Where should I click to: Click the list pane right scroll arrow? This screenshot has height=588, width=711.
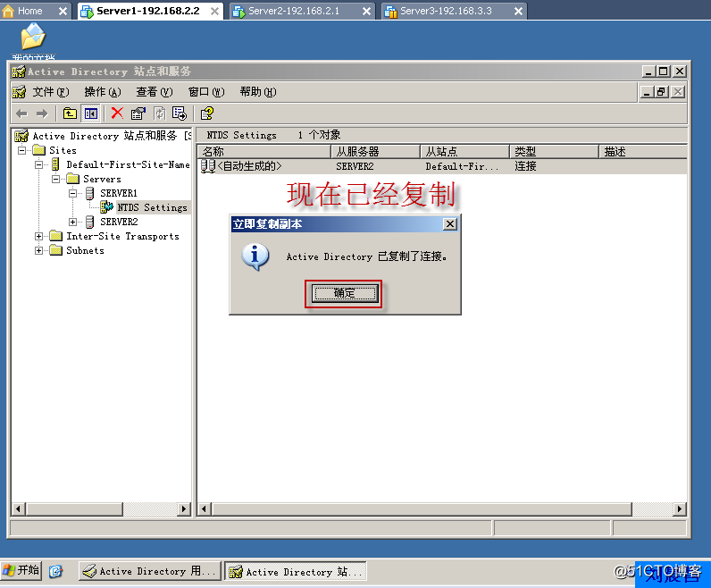point(679,509)
